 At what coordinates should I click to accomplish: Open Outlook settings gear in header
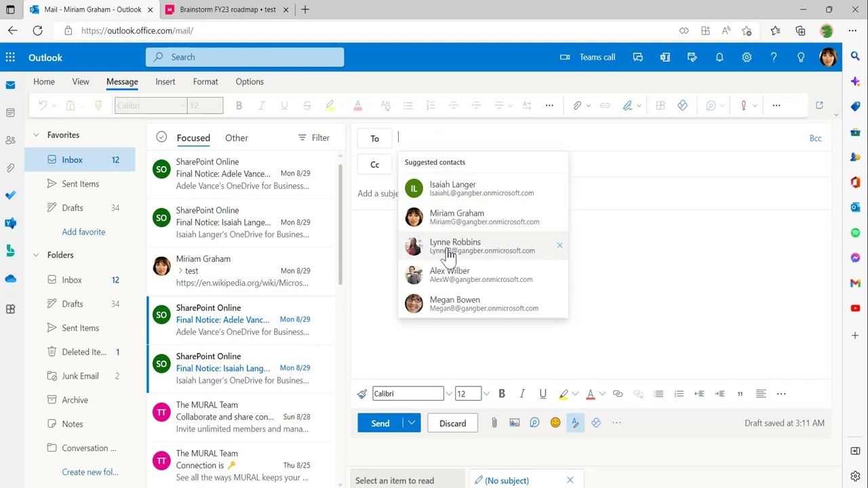click(x=747, y=58)
